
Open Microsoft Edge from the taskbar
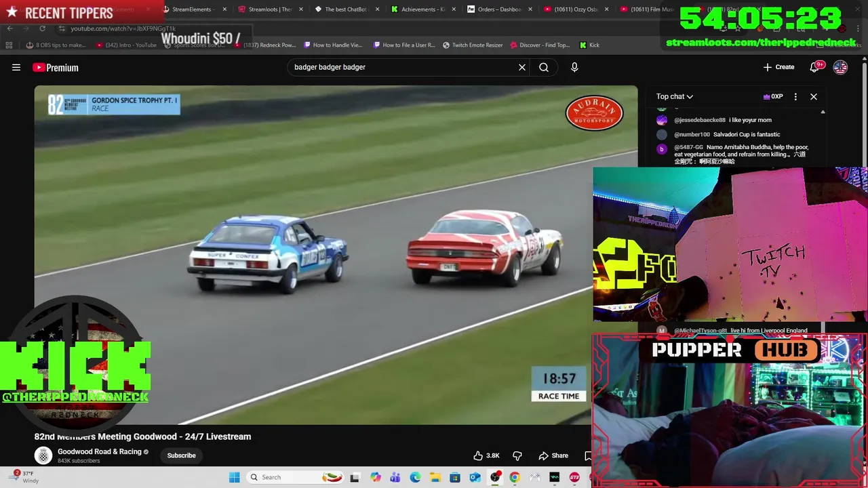pyautogui.click(x=415, y=477)
